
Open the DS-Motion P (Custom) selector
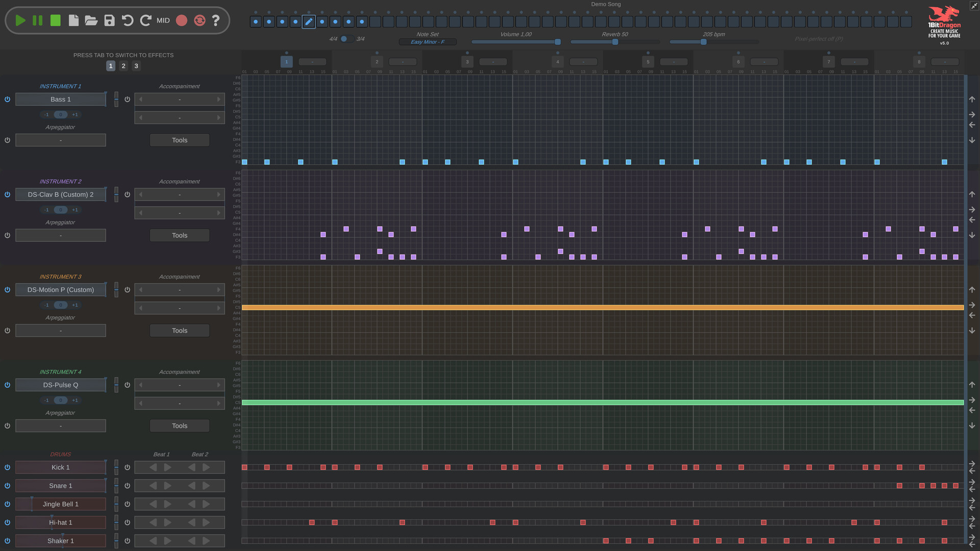pyautogui.click(x=61, y=290)
